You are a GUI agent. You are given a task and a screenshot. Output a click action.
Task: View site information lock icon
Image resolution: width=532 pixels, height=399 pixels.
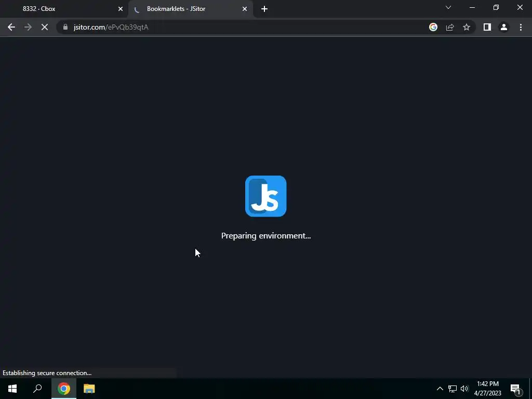(x=65, y=27)
